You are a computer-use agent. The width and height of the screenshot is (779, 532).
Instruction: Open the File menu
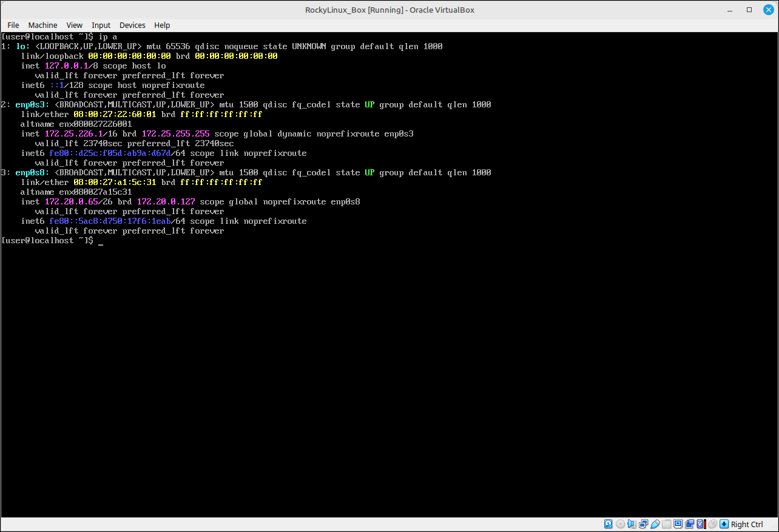pos(13,25)
